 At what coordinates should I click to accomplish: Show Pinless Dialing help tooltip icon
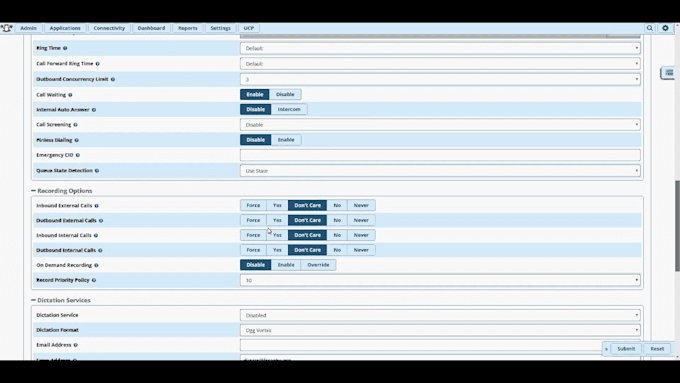tap(77, 140)
